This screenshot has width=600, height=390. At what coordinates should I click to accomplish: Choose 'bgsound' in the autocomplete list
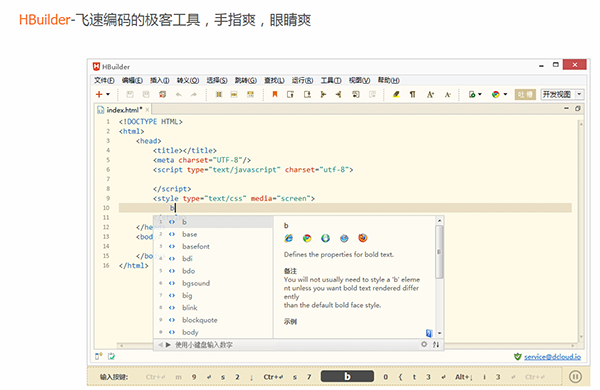[x=214, y=283]
